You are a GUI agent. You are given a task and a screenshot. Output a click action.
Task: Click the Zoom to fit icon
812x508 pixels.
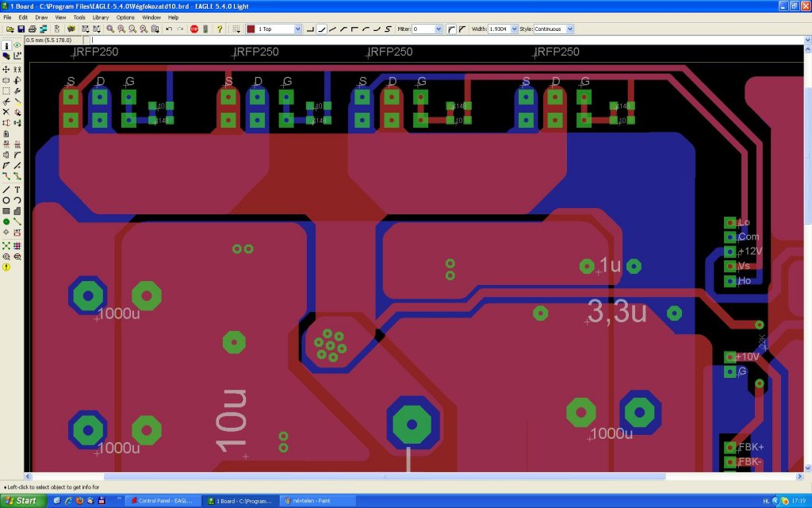click(110, 29)
